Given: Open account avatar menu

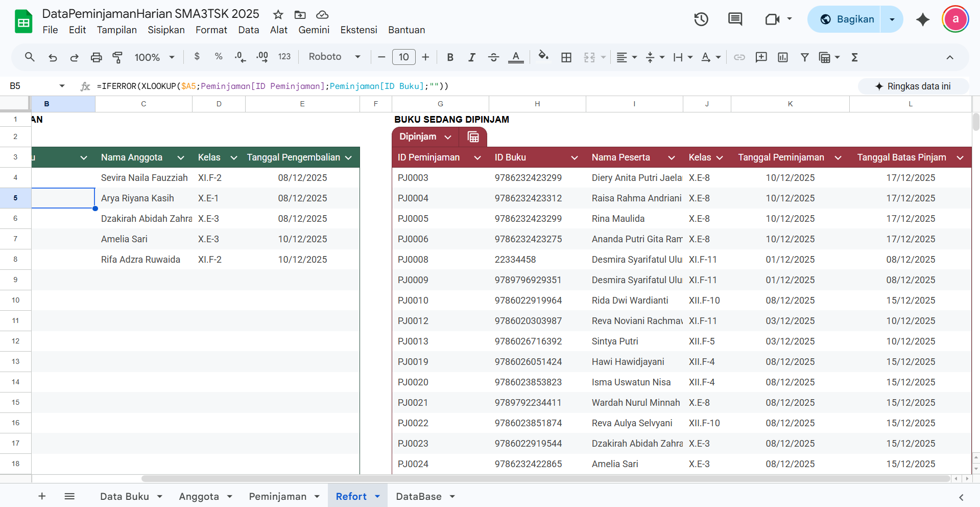Looking at the screenshot, I should tap(955, 19).
